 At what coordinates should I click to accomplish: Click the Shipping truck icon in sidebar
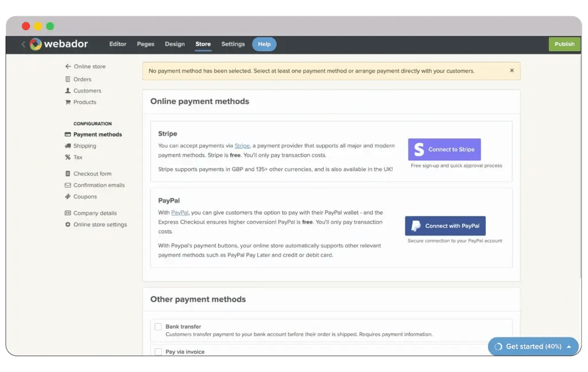68,146
